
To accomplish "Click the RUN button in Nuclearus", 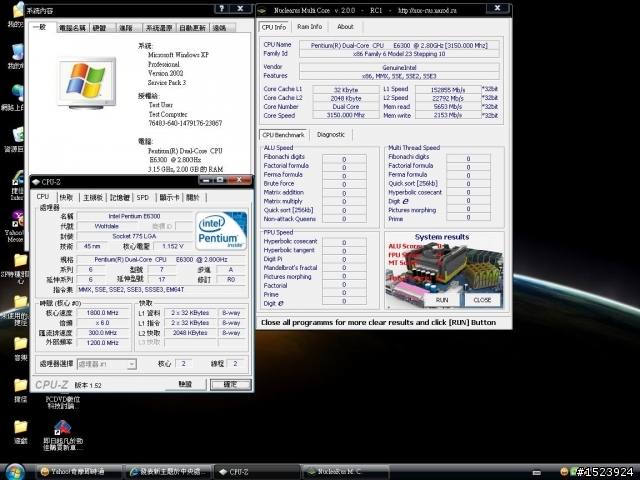I will 442,300.
